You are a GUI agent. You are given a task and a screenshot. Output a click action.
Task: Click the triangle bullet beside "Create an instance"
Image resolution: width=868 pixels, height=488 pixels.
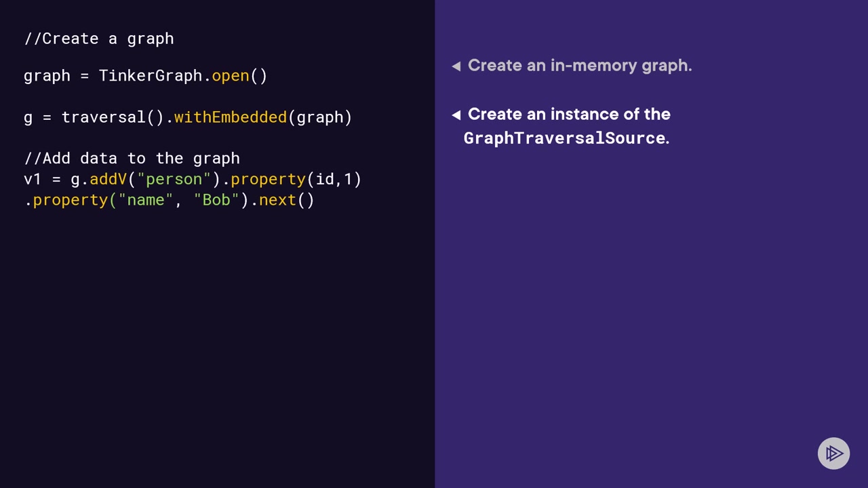pyautogui.click(x=456, y=115)
